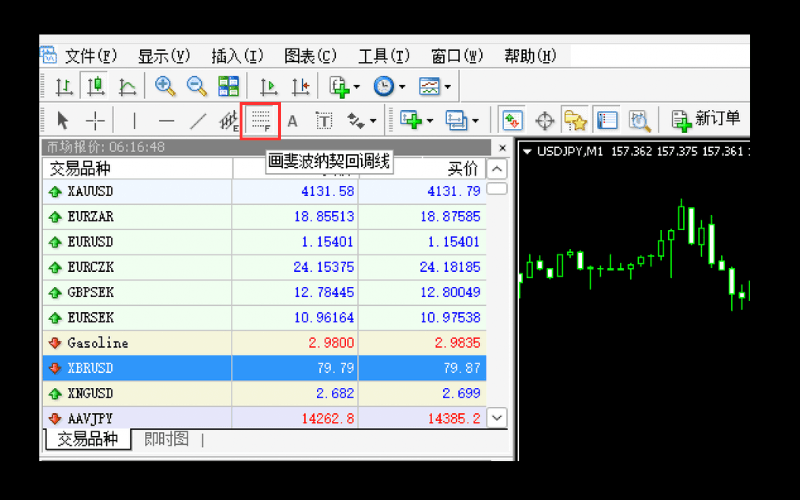This screenshot has height=500, width=800.
Task: Toggle the Data Window crosshair icon
Action: (544, 121)
